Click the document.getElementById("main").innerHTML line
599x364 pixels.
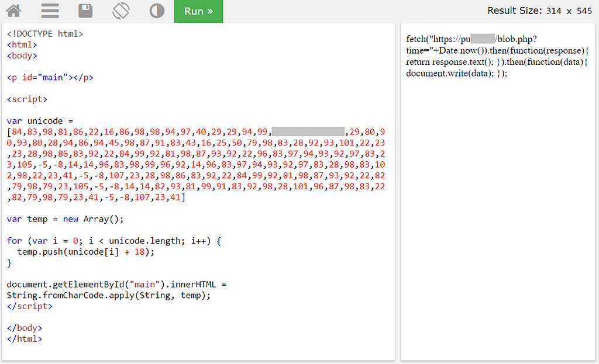116,285
